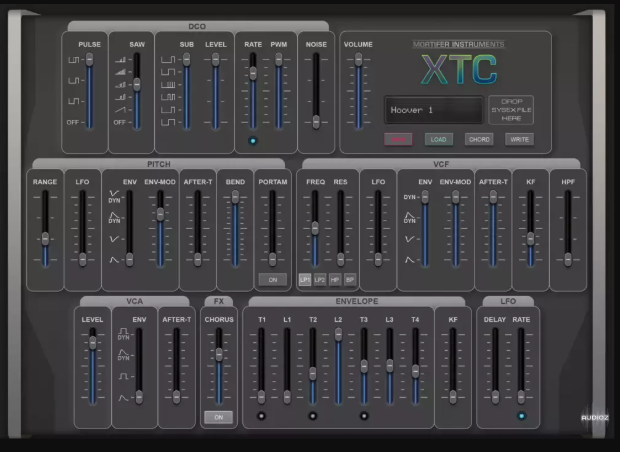The width and height of the screenshot is (620, 452).
Task: Click the DCO PWM slider handle
Action: tap(278, 59)
